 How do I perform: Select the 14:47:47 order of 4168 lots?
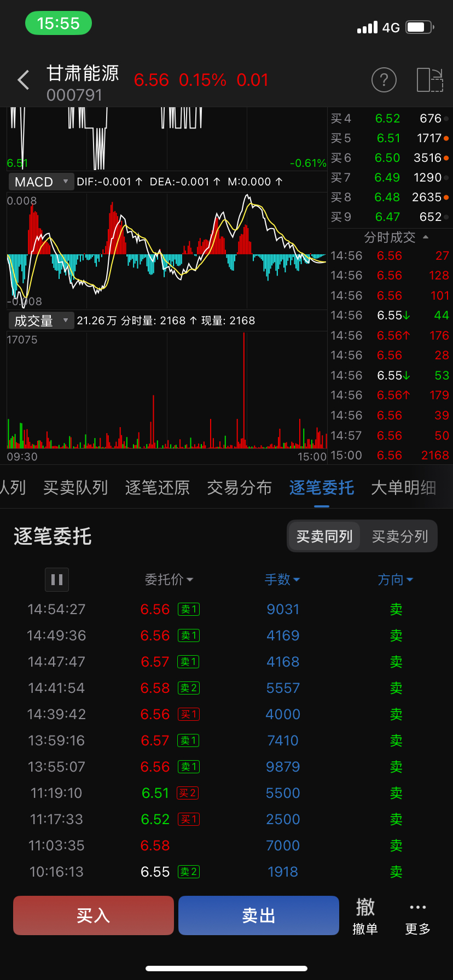pyautogui.click(x=226, y=662)
